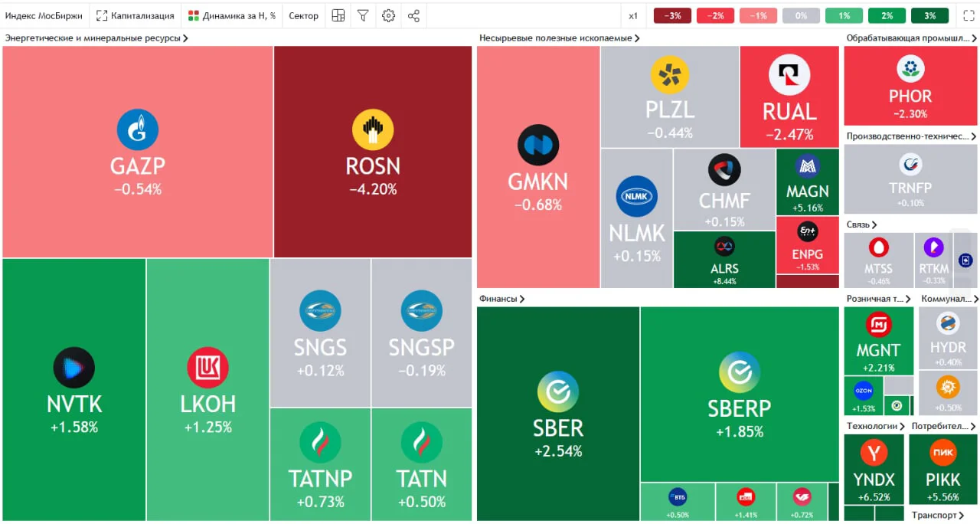Open heatmap settings gear icon
Screen dimensions: 980x524
(x=388, y=15)
